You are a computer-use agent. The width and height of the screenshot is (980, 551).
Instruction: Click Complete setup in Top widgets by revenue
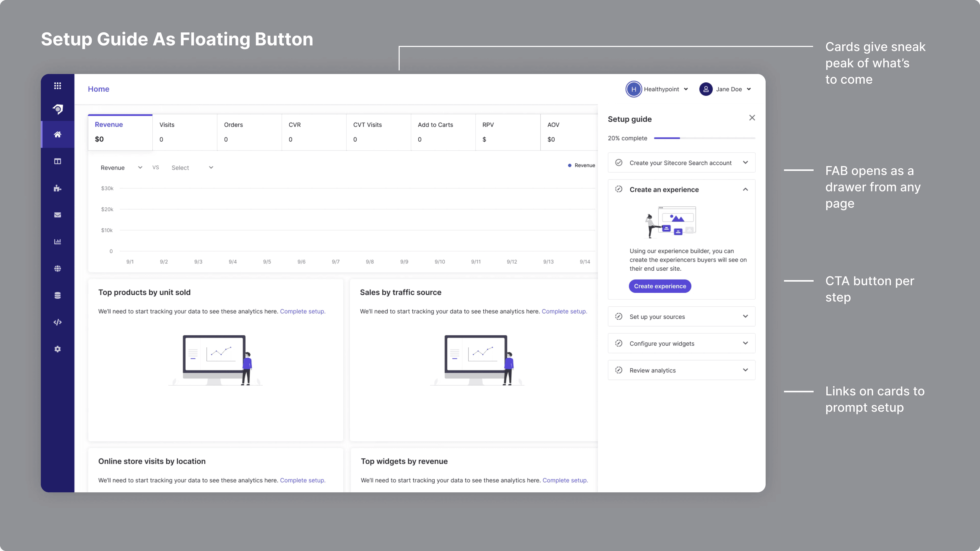pyautogui.click(x=565, y=480)
